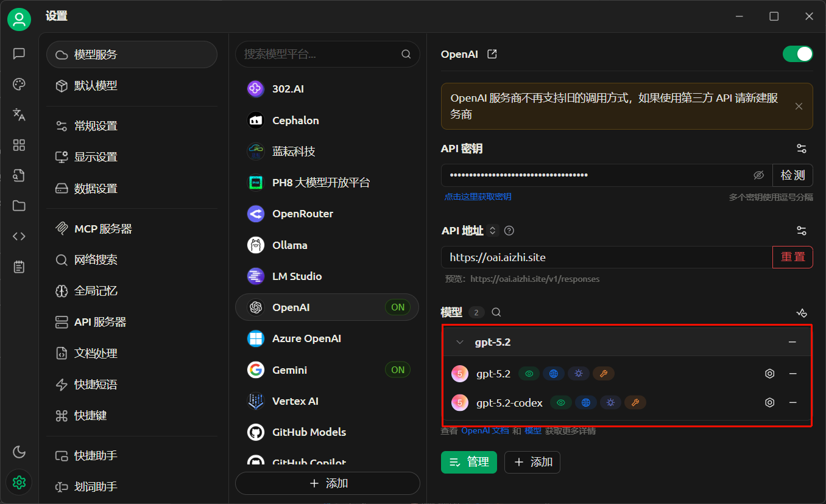Click the reasoning tag on gpt-5.2

point(579,374)
